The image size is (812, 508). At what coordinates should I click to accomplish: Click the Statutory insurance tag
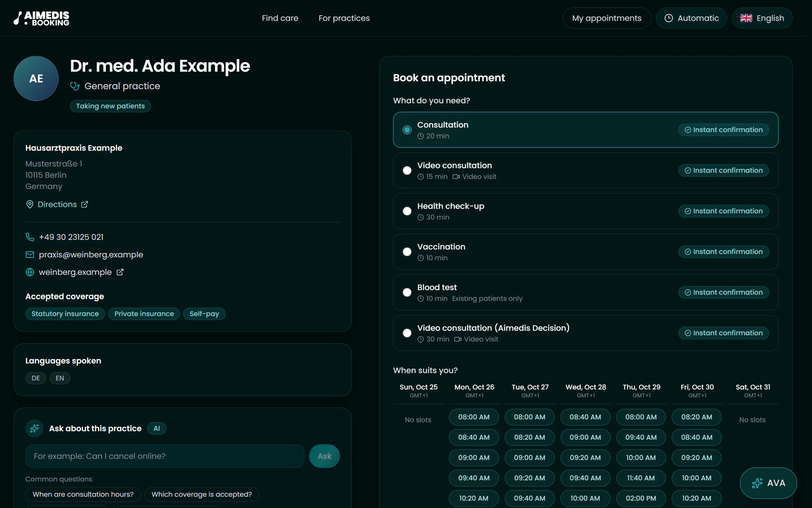(x=65, y=314)
